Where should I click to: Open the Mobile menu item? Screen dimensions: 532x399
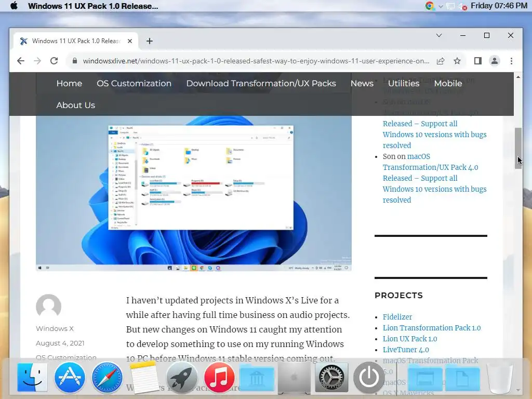click(x=448, y=84)
